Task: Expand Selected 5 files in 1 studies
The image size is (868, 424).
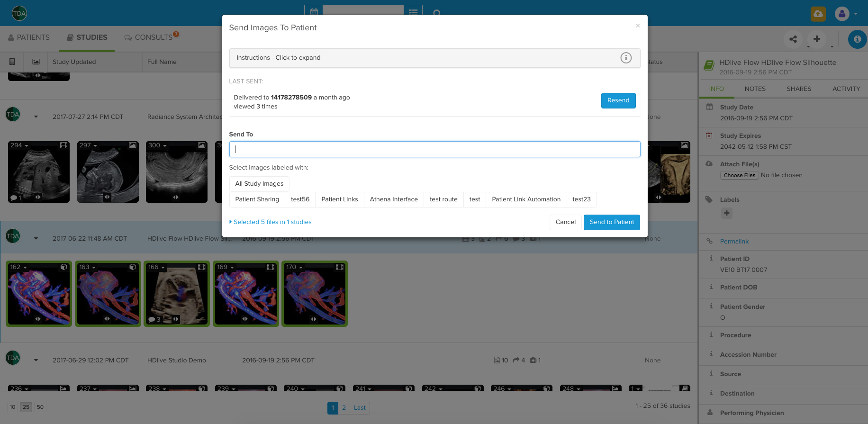Action: click(x=271, y=222)
